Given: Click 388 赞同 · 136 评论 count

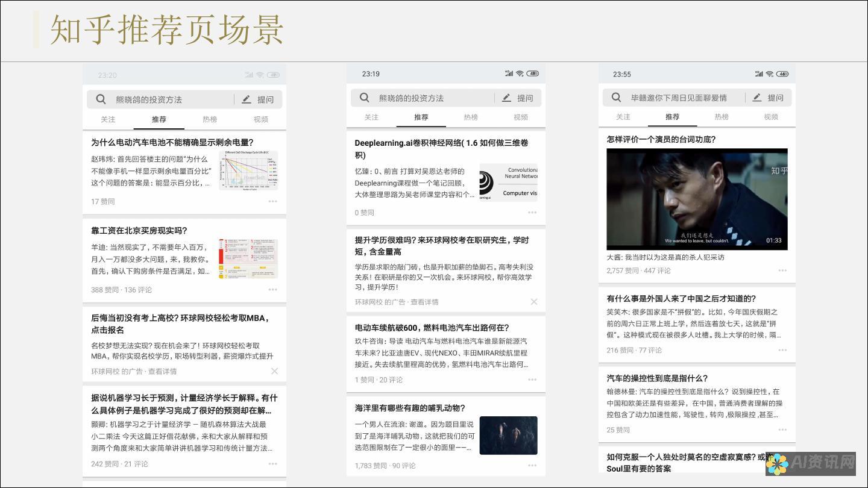Looking at the screenshot, I should point(121,290).
